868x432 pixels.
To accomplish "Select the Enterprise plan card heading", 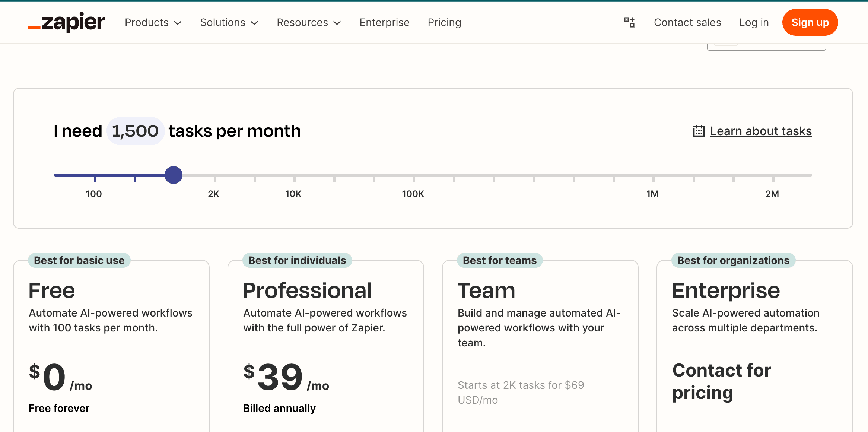I will 726,290.
